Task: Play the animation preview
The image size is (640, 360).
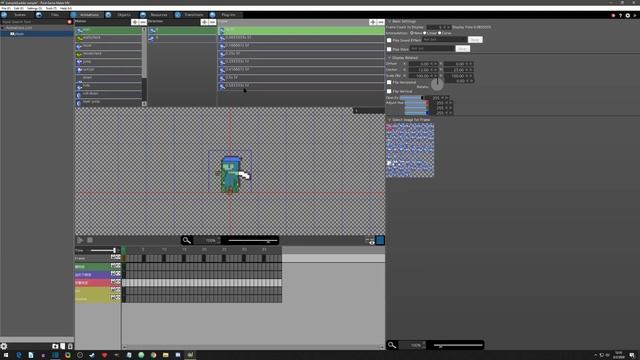Action: (x=80, y=240)
